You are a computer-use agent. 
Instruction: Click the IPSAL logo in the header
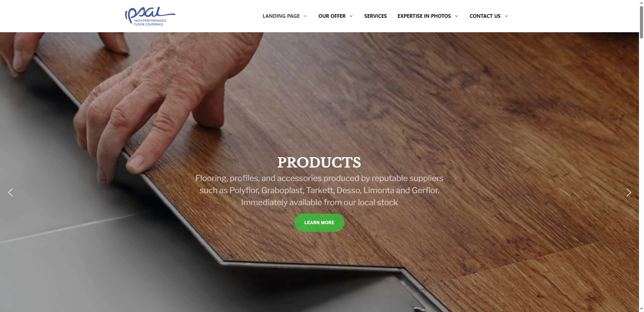(x=150, y=16)
